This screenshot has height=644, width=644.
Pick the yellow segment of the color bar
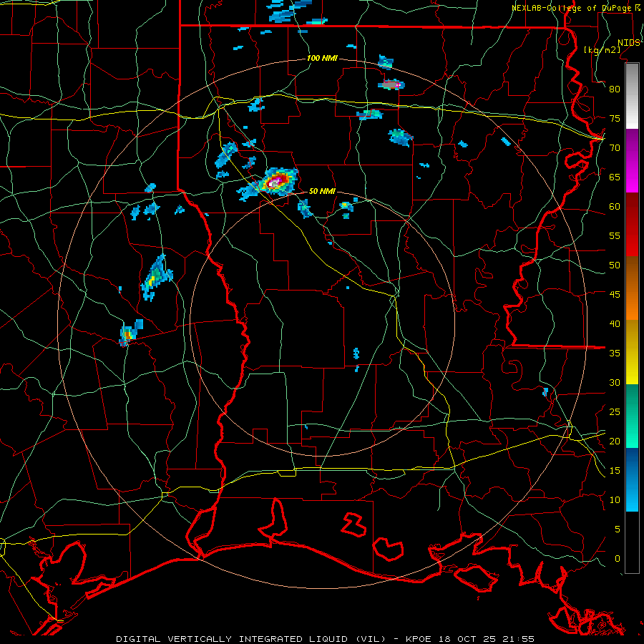pyautogui.click(x=632, y=352)
